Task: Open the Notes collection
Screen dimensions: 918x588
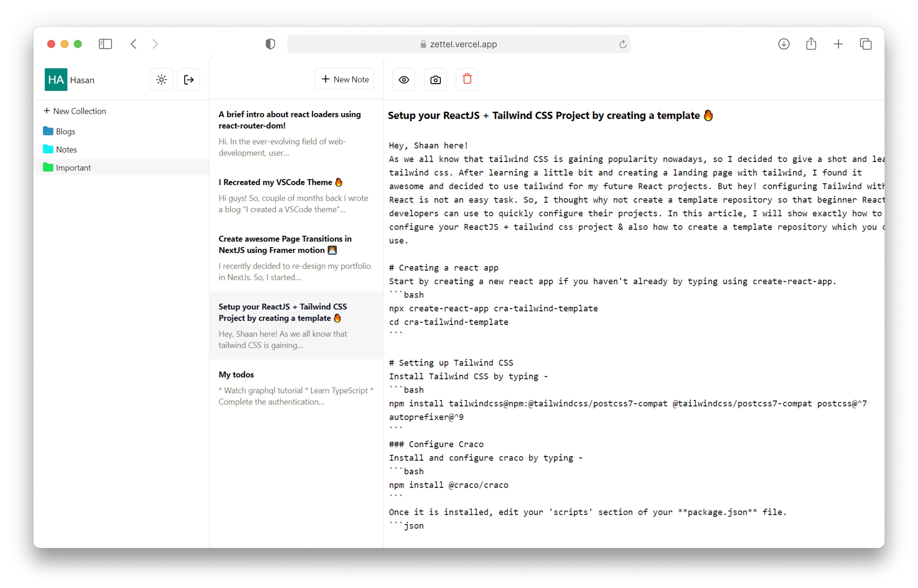Action: pos(122,149)
